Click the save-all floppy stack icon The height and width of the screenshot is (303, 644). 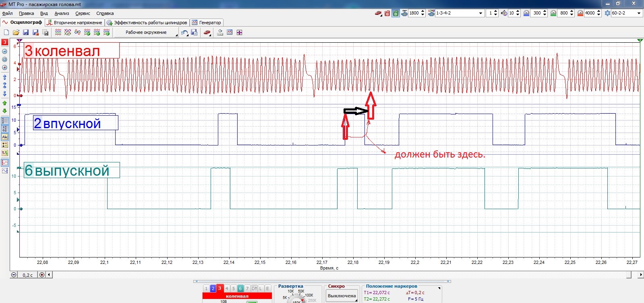tap(45, 32)
